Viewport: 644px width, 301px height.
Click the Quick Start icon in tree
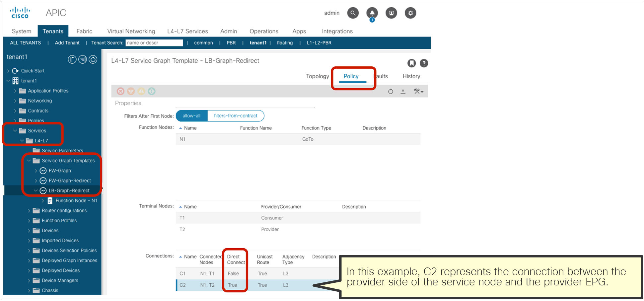[15, 71]
